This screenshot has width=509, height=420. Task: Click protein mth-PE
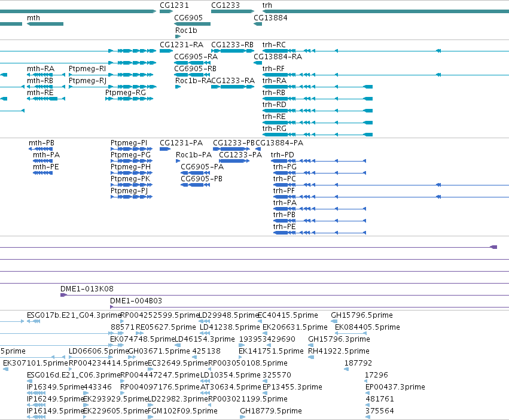(42, 173)
